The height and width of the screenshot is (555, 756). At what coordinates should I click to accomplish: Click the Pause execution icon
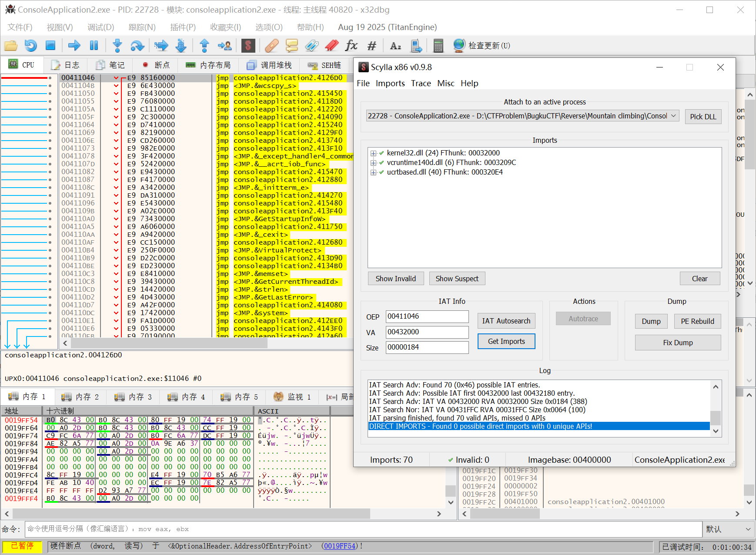coord(94,45)
